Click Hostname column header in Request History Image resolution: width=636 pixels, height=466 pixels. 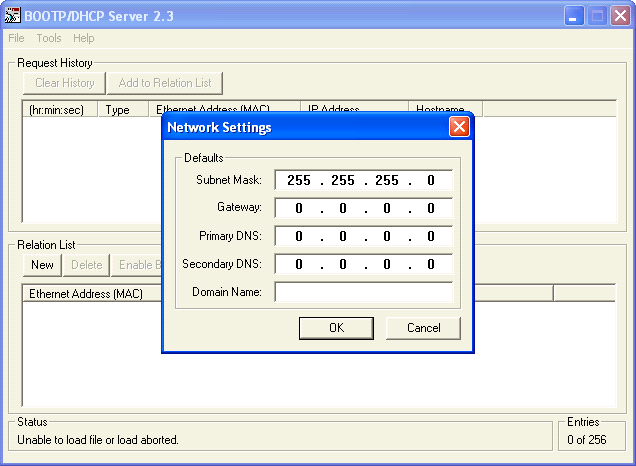(445, 106)
